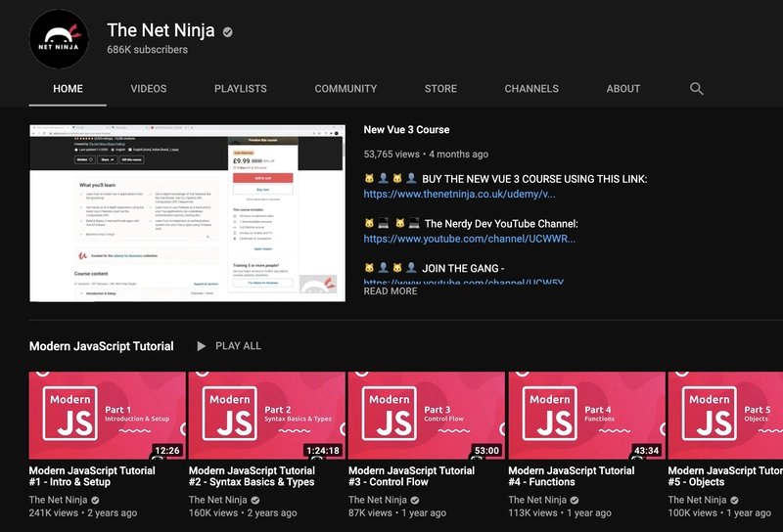Click the 53:00 duration badge
Screen dimensions: 783x532
486,451
